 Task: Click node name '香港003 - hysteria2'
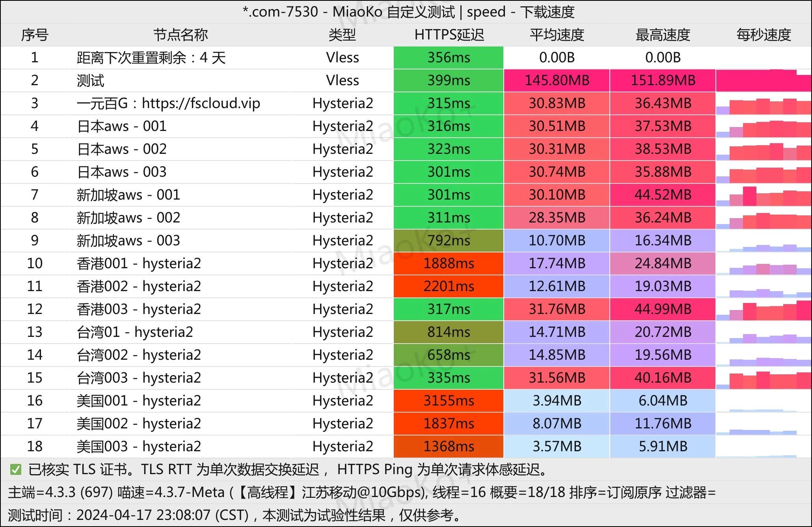coord(139,310)
